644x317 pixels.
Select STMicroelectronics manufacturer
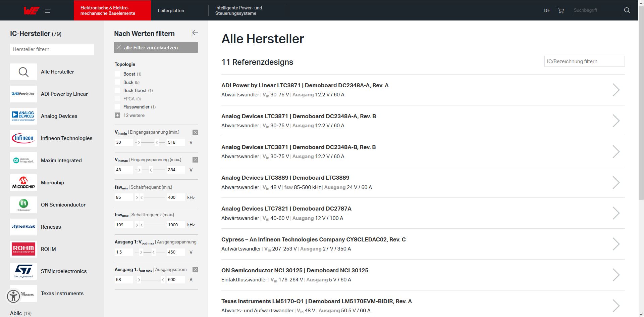[64, 271]
